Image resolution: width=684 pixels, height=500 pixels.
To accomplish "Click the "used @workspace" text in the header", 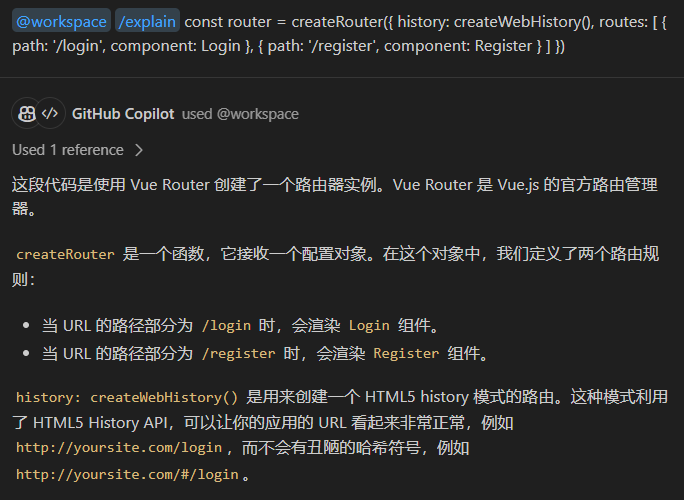I will tap(240, 114).
